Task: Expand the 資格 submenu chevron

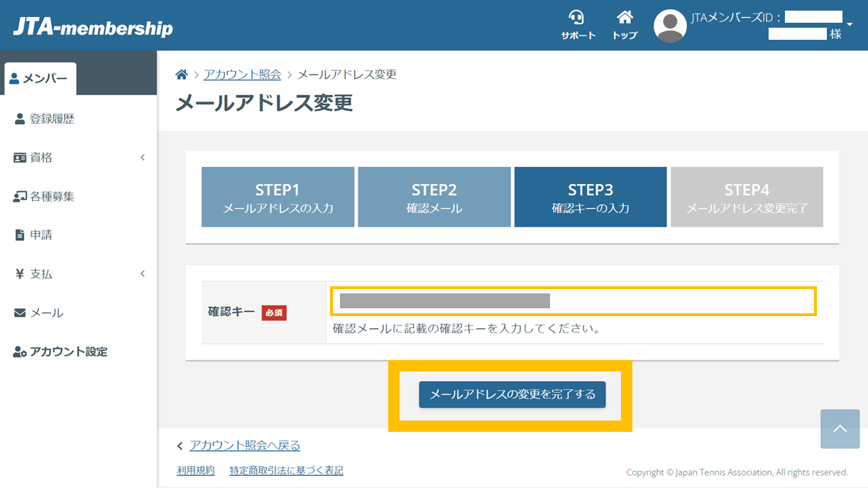Action: (x=142, y=158)
